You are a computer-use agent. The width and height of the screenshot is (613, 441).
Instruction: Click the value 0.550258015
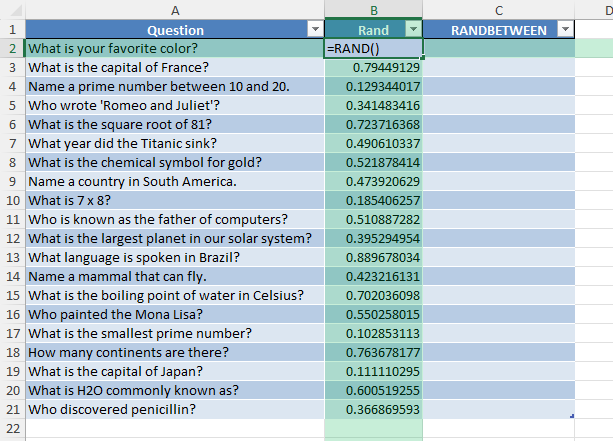pos(383,315)
